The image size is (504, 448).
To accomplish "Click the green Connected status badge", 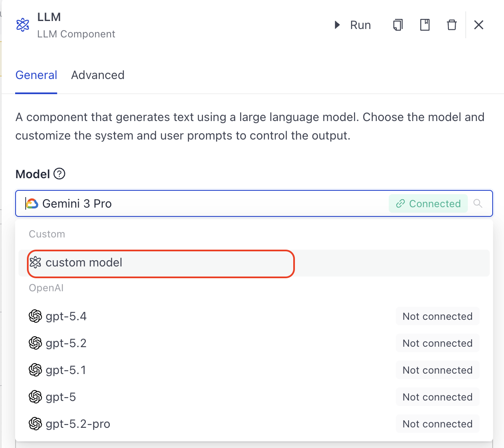I will coord(428,204).
